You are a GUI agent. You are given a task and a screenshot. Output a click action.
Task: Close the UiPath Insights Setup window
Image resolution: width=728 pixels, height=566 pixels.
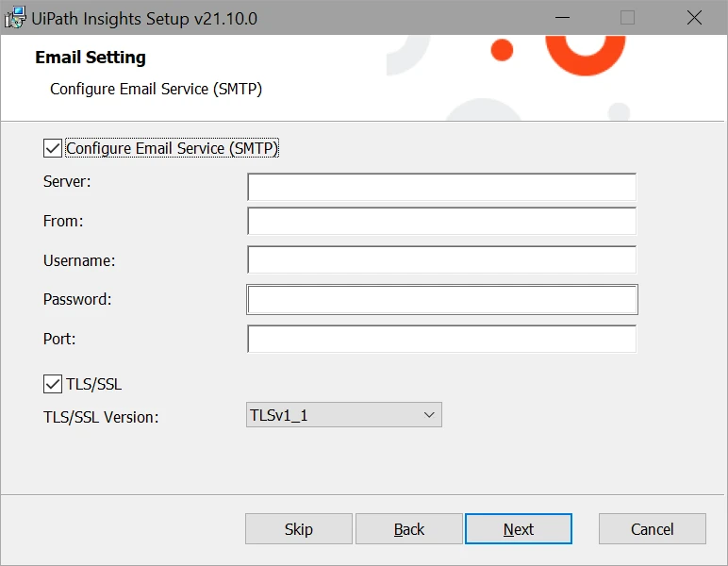[x=695, y=18]
